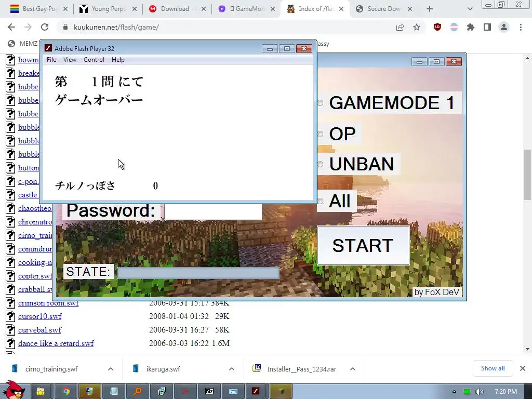The image size is (532, 399).
Task: Open the tab search dropdown arrow
Action: [470, 9]
